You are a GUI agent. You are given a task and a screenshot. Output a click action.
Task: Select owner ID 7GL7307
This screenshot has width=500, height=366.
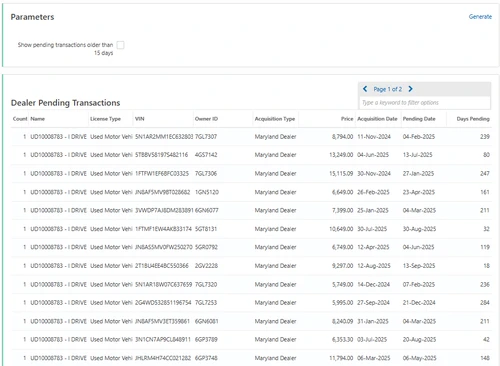(206, 137)
